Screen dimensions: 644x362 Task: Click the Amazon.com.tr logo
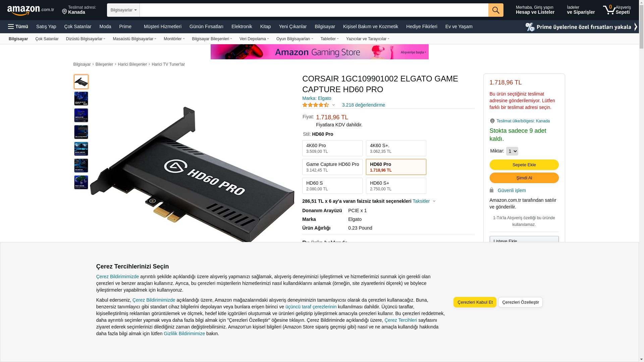pyautogui.click(x=31, y=10)
